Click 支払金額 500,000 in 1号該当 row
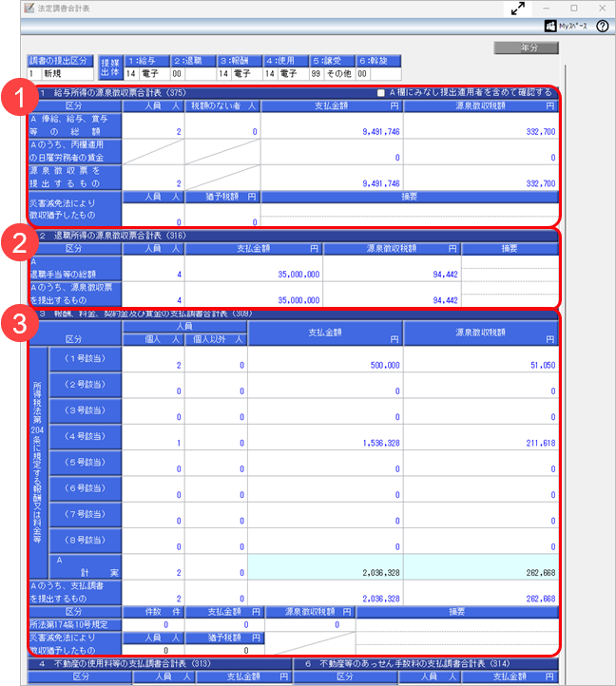 point(325,359)
